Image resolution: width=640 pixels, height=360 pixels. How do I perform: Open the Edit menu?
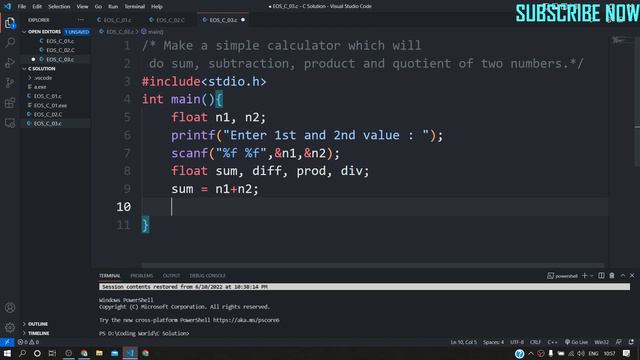point(37,7)
